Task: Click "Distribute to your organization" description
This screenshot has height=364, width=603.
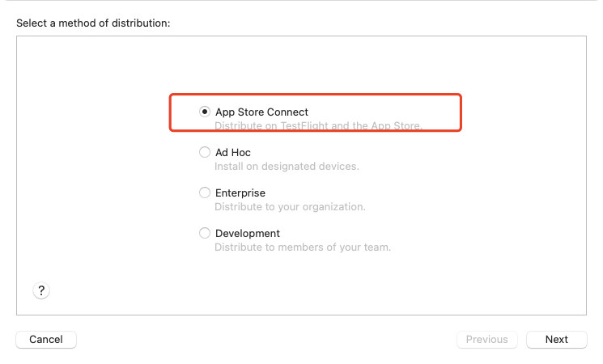Action: pos(290,206)
